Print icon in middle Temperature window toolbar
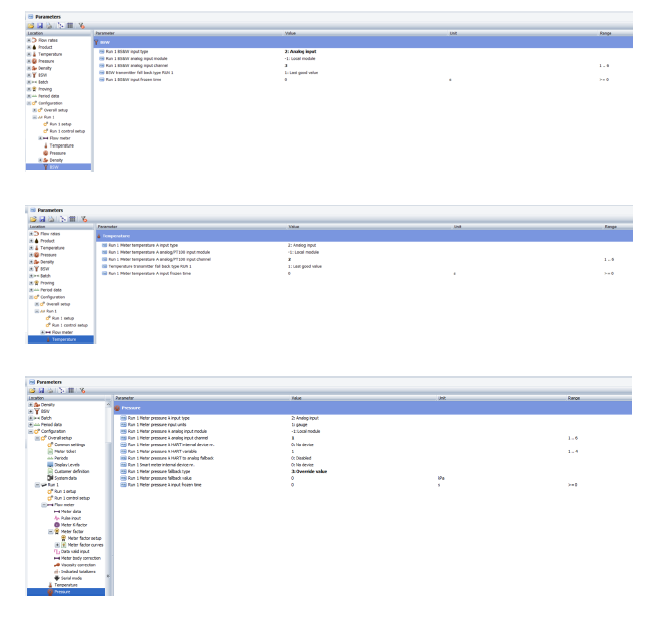The image size is (651, 618). (x=51, y=219)
